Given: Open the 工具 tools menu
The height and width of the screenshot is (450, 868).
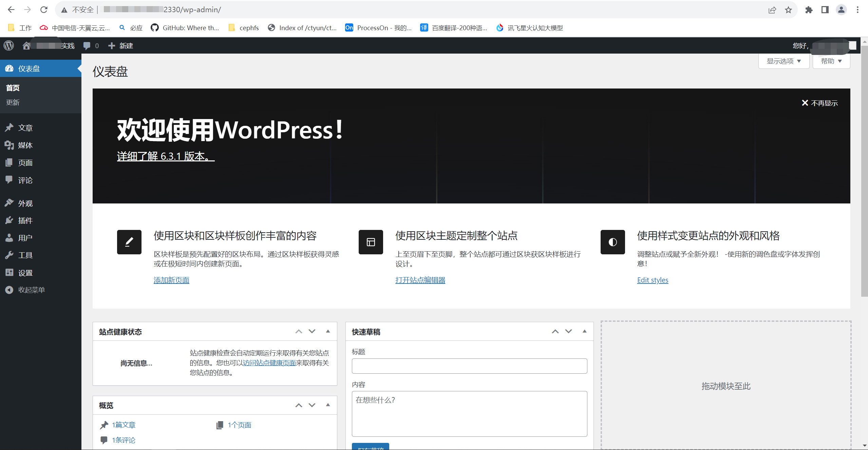Looking at the screenshot, I should coord(25,255).
